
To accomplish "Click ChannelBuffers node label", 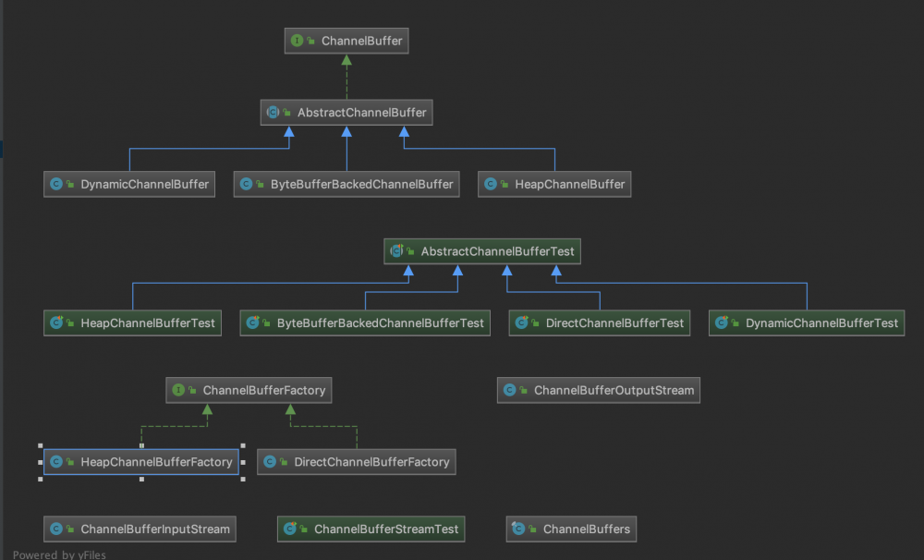I will tap(587, 529).
